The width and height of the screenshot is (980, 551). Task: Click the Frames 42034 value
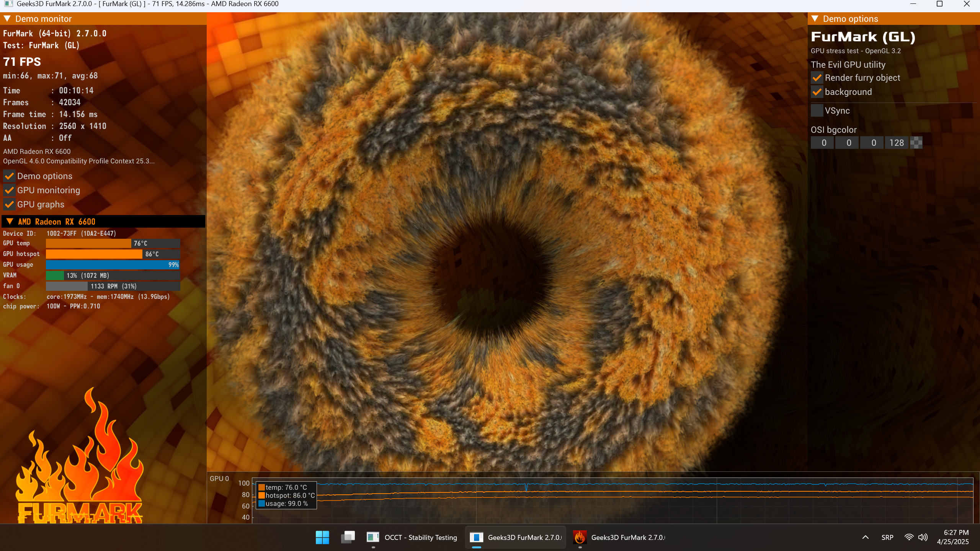[x=70, y=102]
